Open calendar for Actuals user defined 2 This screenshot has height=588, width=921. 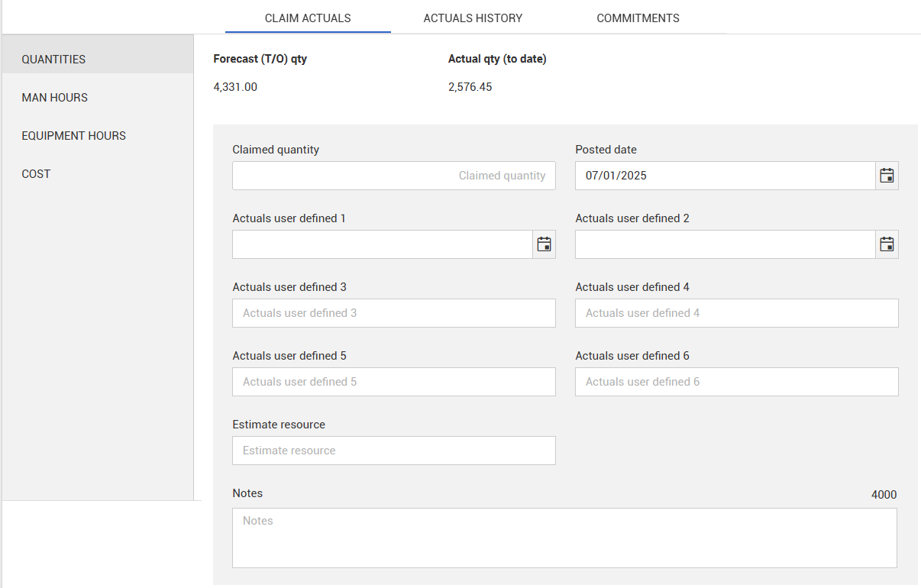click(x=887, y=244)
